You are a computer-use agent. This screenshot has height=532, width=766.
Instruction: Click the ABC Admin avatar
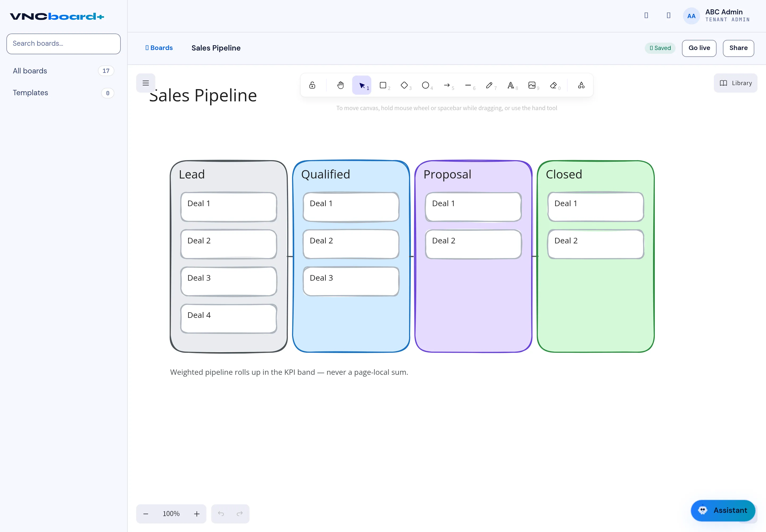(691, 16)
